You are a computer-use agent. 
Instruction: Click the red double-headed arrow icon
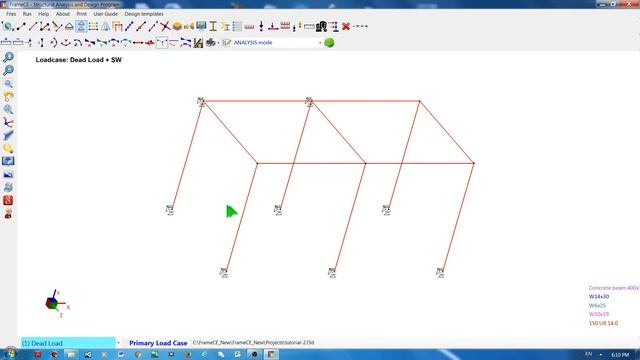coord(138,42)
